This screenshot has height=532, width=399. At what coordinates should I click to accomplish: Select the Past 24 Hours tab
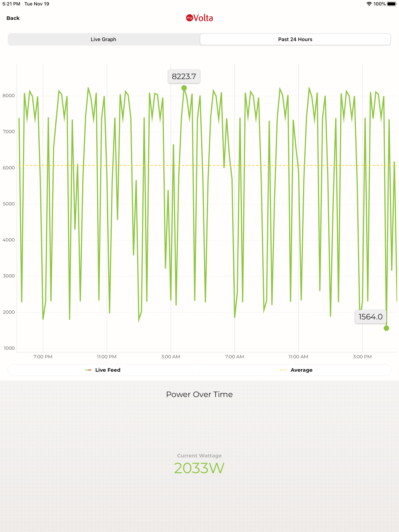(295, 39)
